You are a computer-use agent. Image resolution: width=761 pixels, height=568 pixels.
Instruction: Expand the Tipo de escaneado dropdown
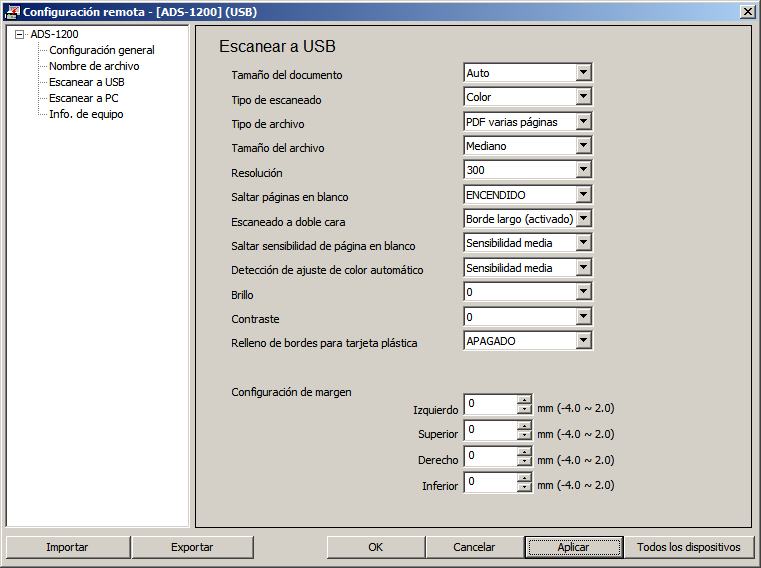[583, 97]
